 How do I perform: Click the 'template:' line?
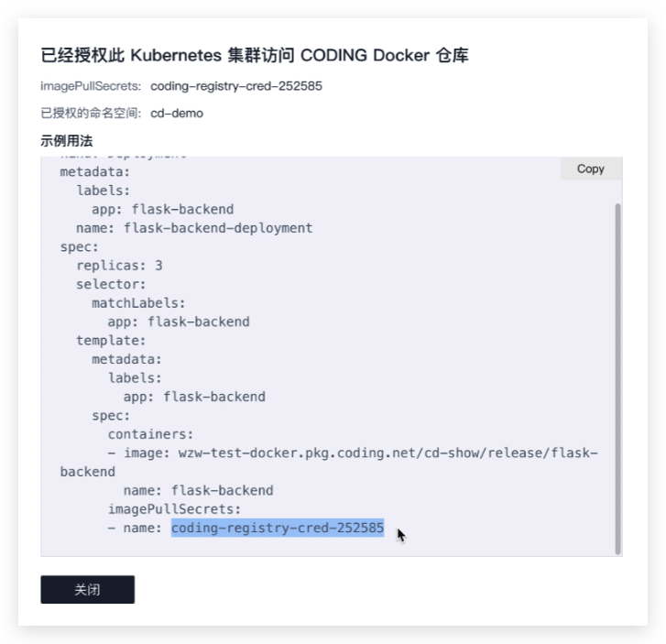click(111, 340)
